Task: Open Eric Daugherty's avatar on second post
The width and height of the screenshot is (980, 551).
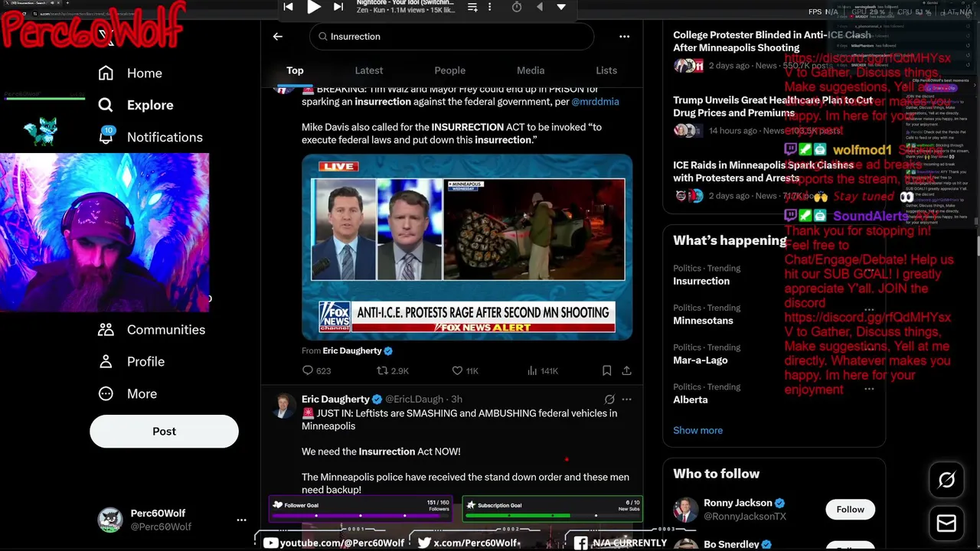Action: (x=283, y=405)
